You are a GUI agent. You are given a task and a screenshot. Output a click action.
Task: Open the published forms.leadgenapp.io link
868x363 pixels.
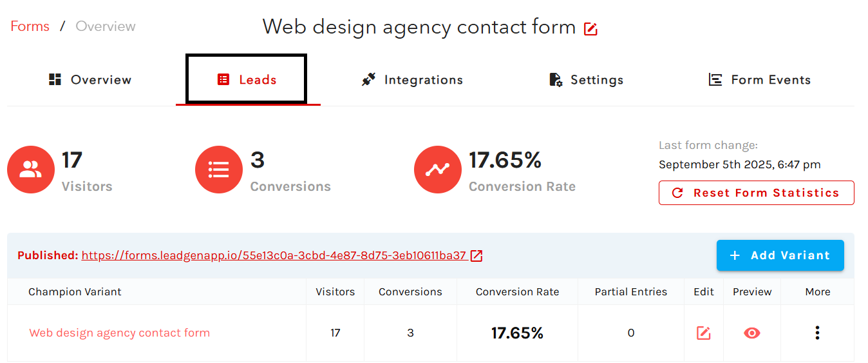[274, 256]
